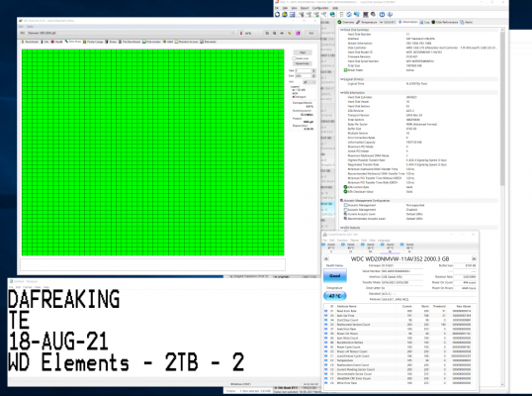Image resolution: width=532 pixels, height=396 pixels.
Task: Open the Disk menu in Hard Disk Sentinel
Action: point(285,8)
